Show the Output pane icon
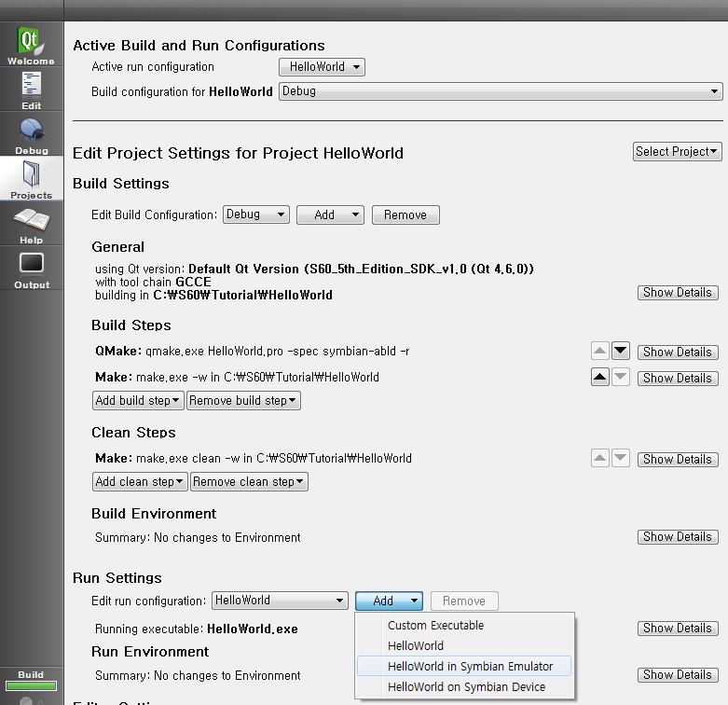The height and width of the screenshot is (705, 728). click(x=31, y=268)
